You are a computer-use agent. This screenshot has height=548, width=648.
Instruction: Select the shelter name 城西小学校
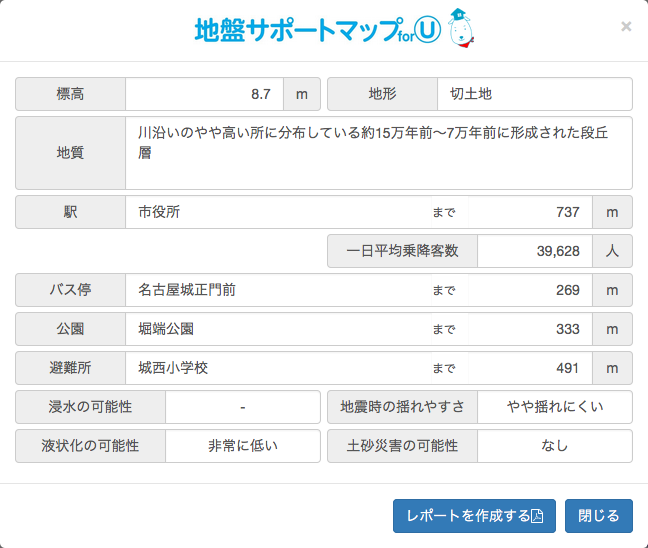[173, 368]
